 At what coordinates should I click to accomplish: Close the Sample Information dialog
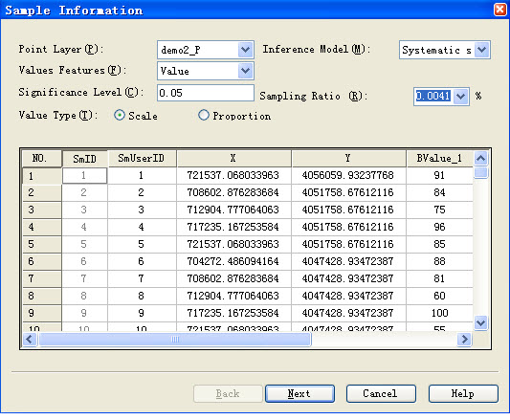(x=499, y=10)
